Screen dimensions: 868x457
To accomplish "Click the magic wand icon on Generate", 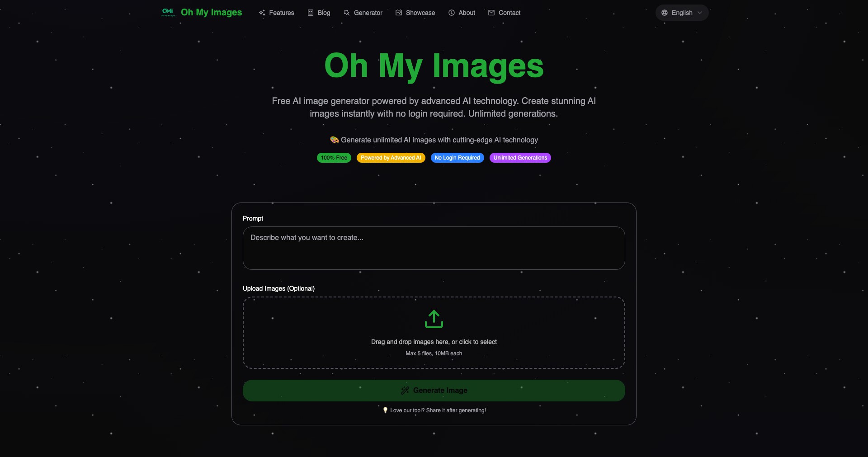I will [x=405, y=390].
